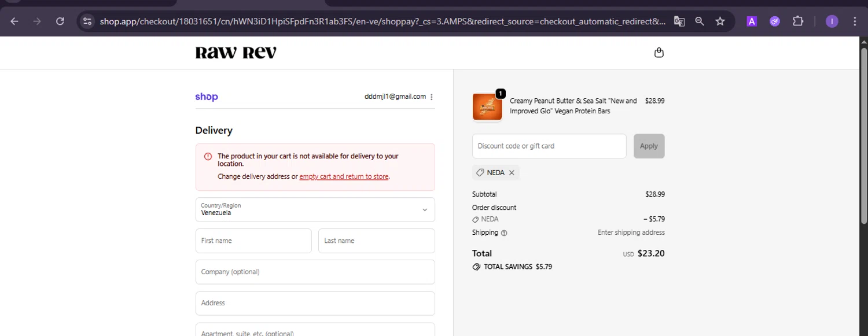Click the Raw Rev logo
868x336 pixels.
point(236,53)
